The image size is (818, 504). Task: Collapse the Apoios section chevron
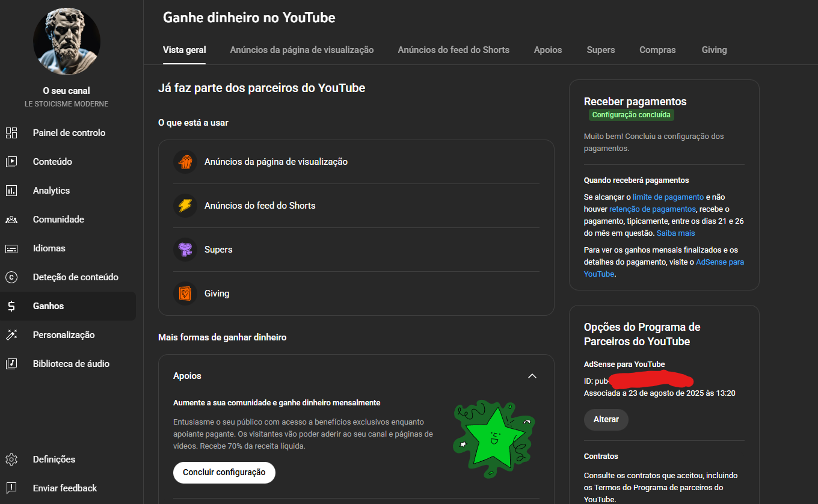(532, 376)
